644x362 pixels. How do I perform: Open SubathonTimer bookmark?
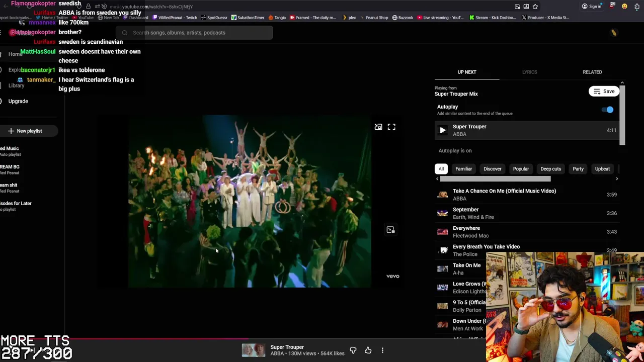pos(248,18)
